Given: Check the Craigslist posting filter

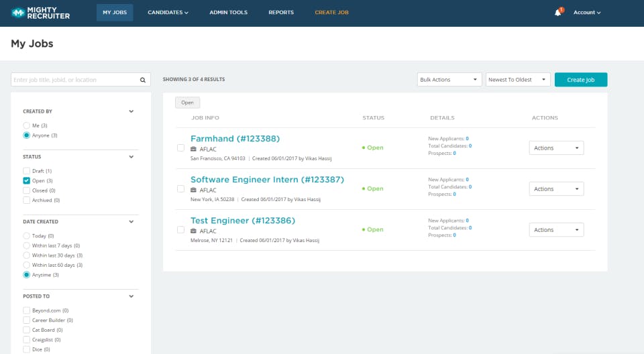Looking at the screenshot, I should click(x=26, y=340).
